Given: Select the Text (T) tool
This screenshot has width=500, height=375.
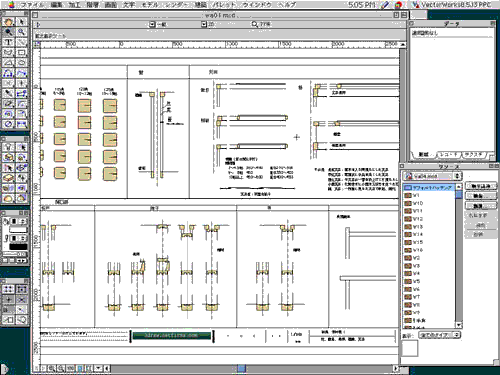Looking at the screenshot, I should (x=8, y=42).
